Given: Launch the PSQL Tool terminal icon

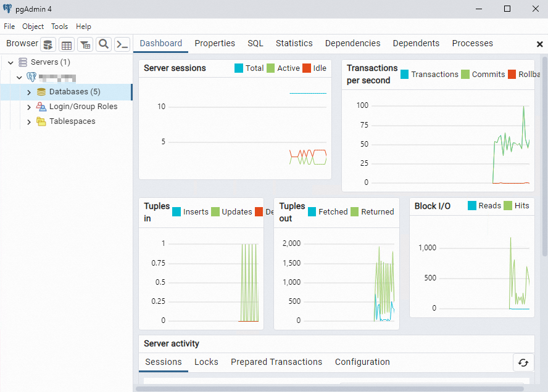Looking at the screenshot, I should (122, 44).
